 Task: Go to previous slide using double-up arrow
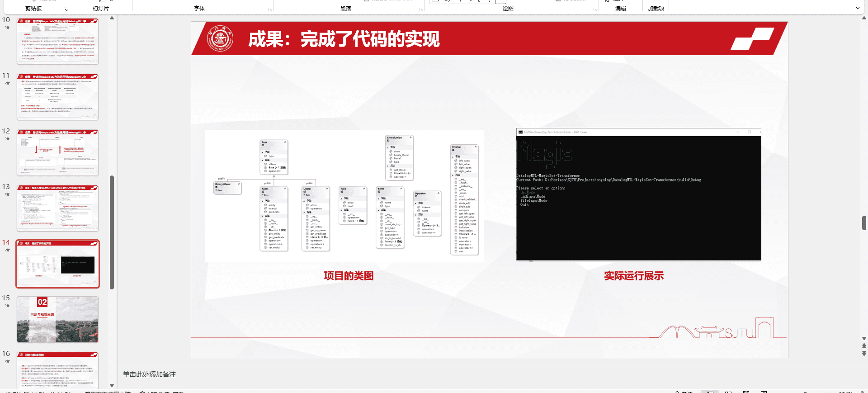864,346
